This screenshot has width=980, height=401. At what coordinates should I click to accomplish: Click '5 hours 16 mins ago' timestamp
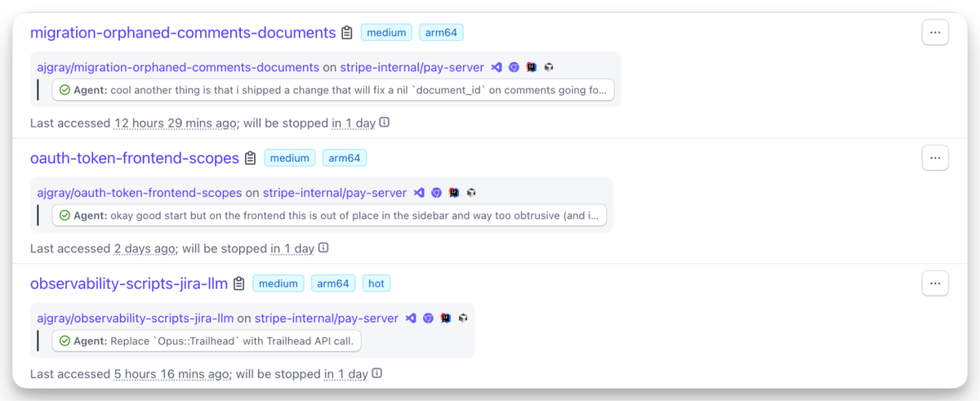click(171, 374)
